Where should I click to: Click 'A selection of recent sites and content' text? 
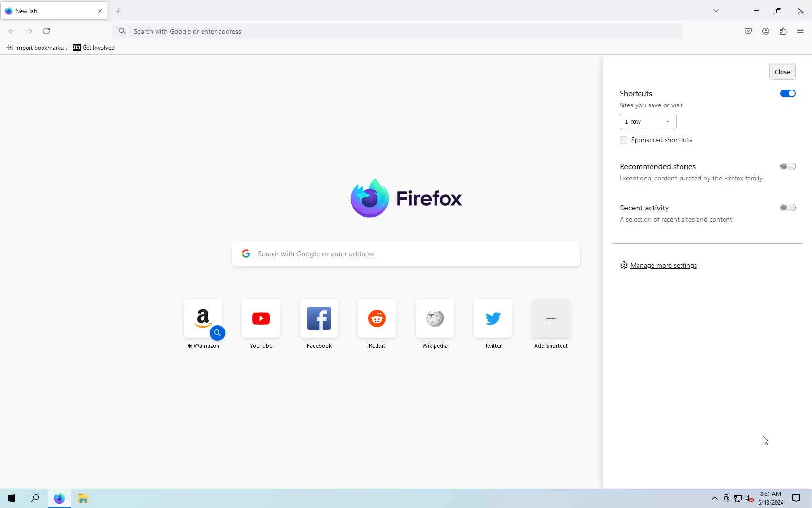pos(676,220)
